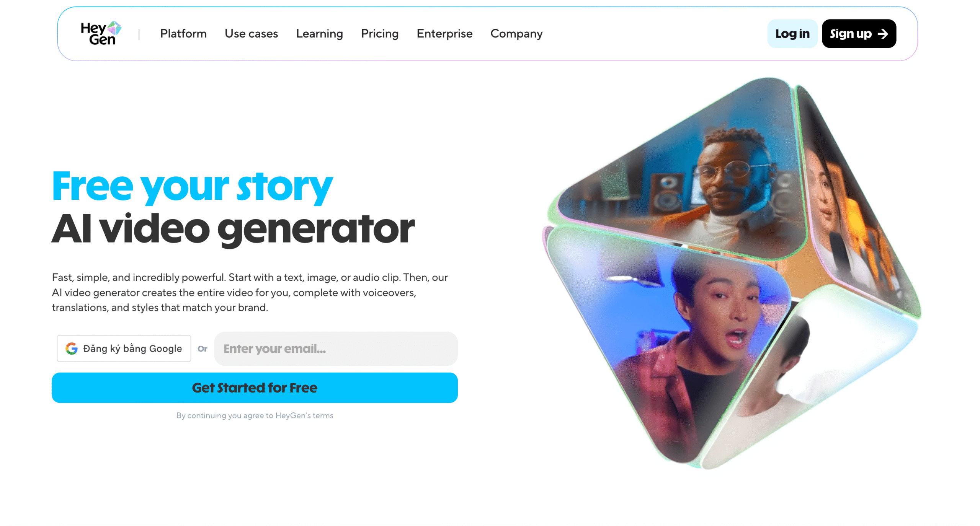Click the Free your story heading
This screenshot has height=526, width=980.
pos(193,186)
